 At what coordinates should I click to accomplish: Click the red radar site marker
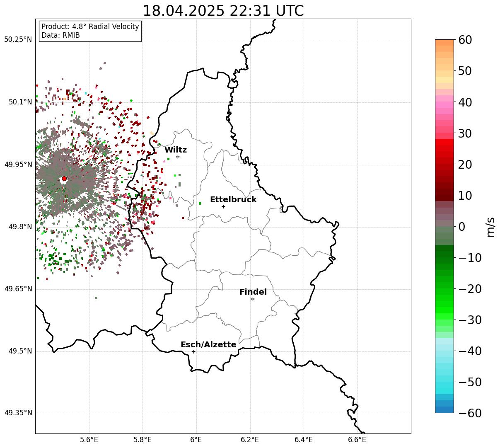[64, 179]
